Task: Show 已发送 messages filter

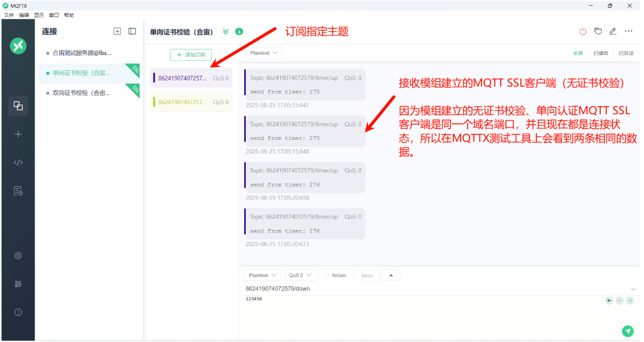Action: (626, 53)
